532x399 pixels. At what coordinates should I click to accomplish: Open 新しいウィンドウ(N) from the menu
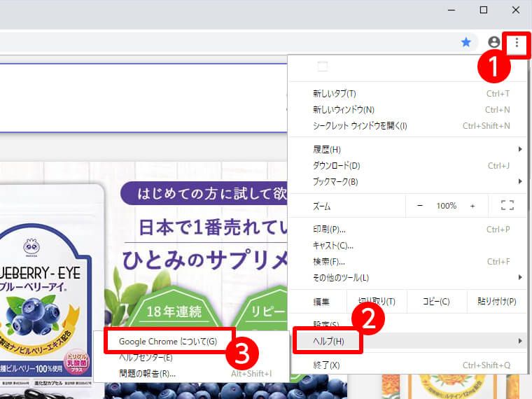[344, 109]
